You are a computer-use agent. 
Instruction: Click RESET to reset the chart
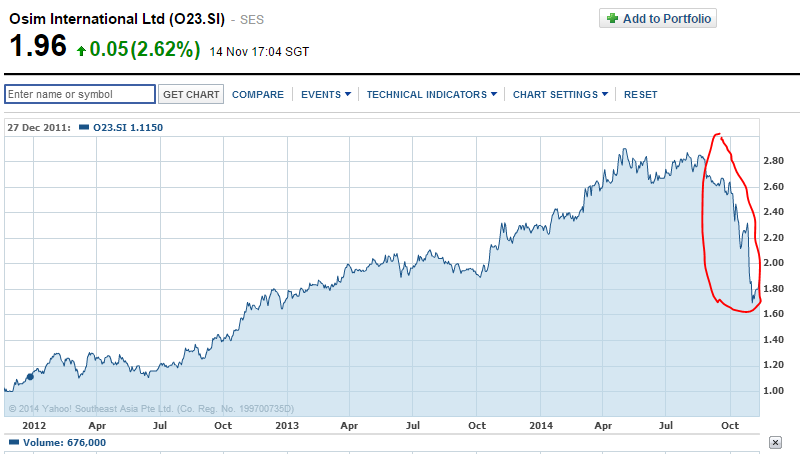640,94
